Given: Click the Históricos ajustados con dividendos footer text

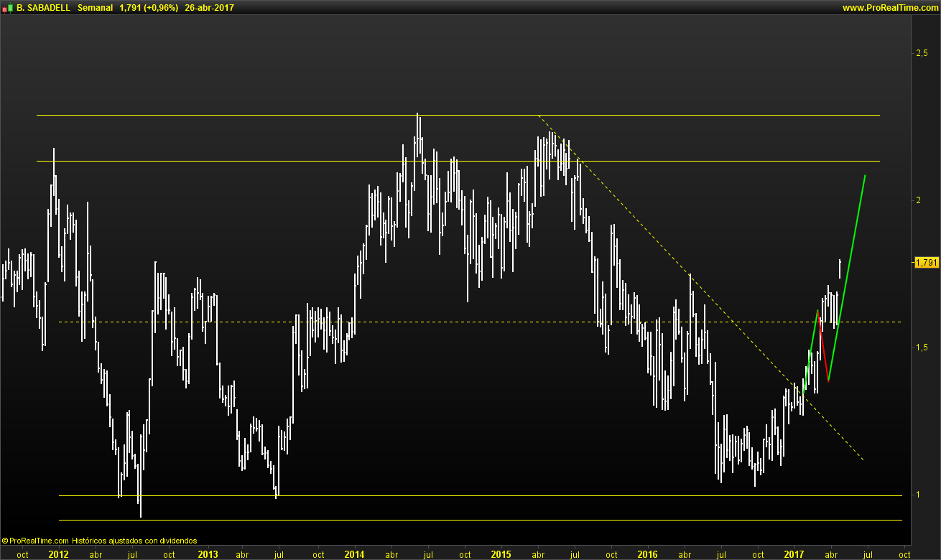Looking at the screenshot, I should (134, 541).
